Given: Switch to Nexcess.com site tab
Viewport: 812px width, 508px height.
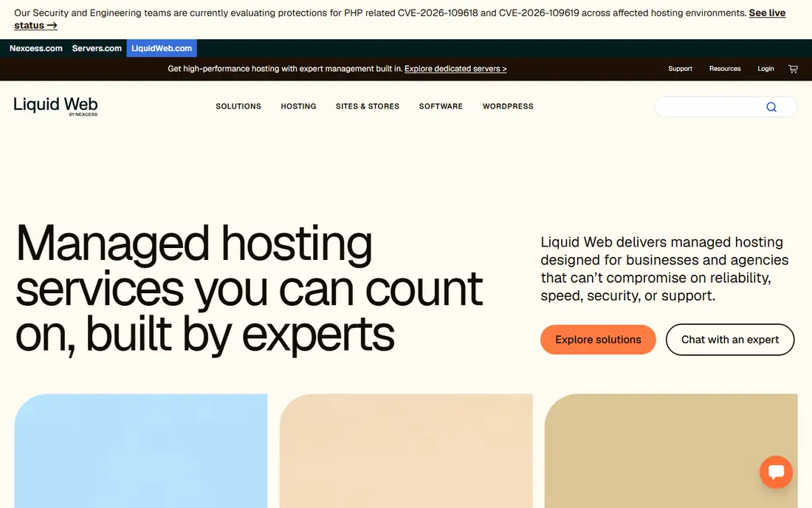Looking at the screenshot, I should coord(35,48).
